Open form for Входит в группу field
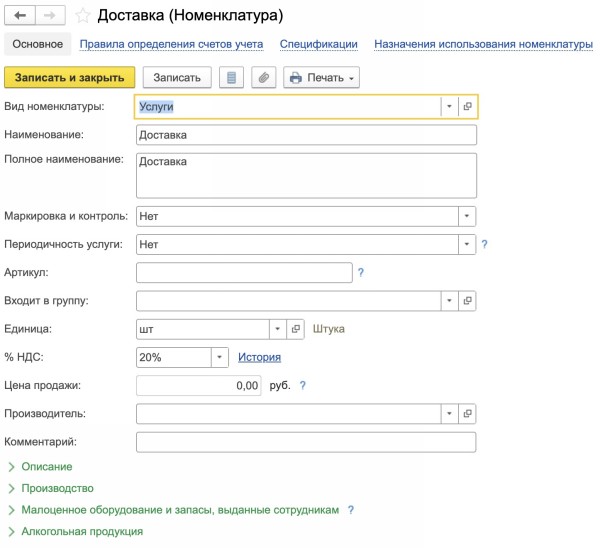Screen dimensions: 600x548 pos(467,300)
